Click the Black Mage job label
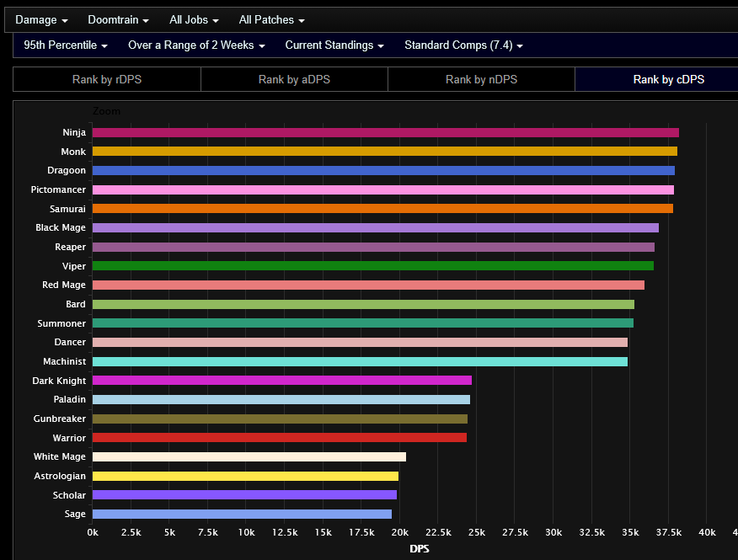Image resolution: width=738 pixels, height=560 pixels. (61, 227)
